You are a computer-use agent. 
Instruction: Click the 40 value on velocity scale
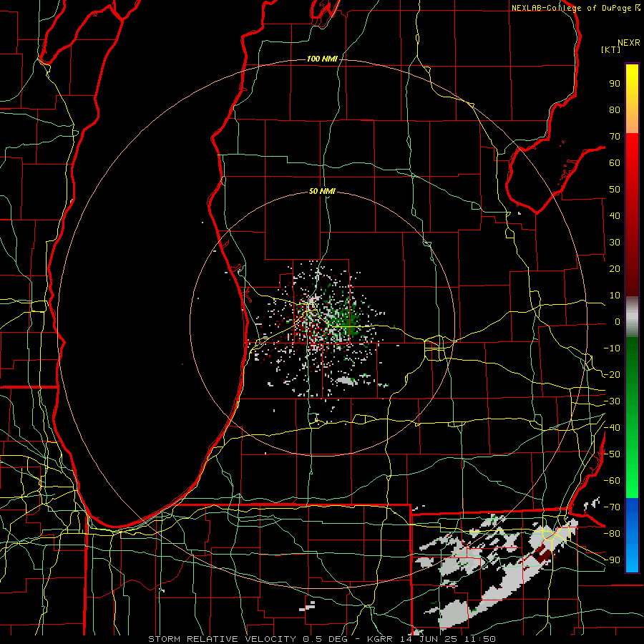pos(615,216)
